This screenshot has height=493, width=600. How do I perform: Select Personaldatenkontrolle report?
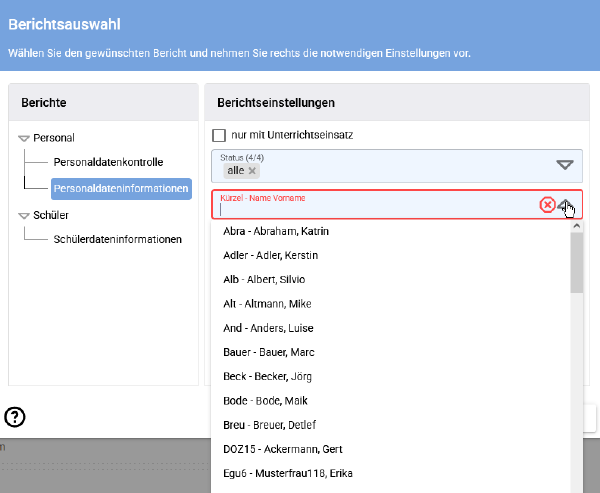point(108,162)
